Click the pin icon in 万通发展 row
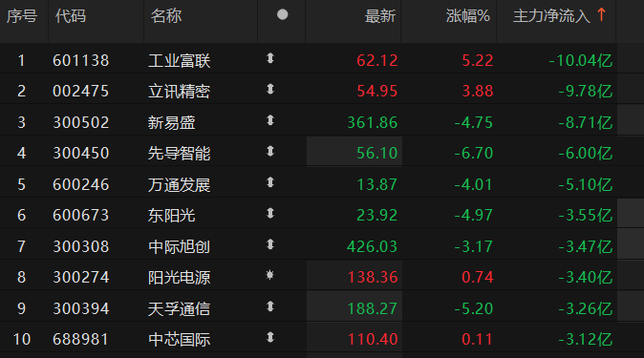 (269, 182)
